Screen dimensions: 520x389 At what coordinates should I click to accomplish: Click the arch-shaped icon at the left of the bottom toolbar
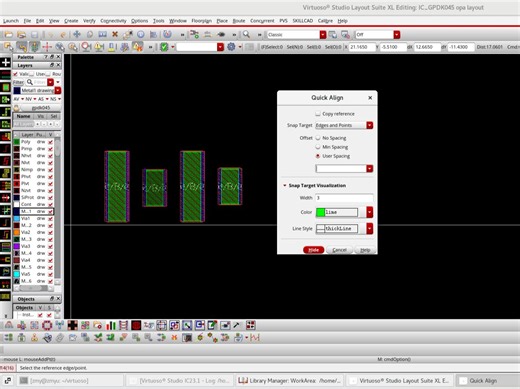click(x=9, y=325)
